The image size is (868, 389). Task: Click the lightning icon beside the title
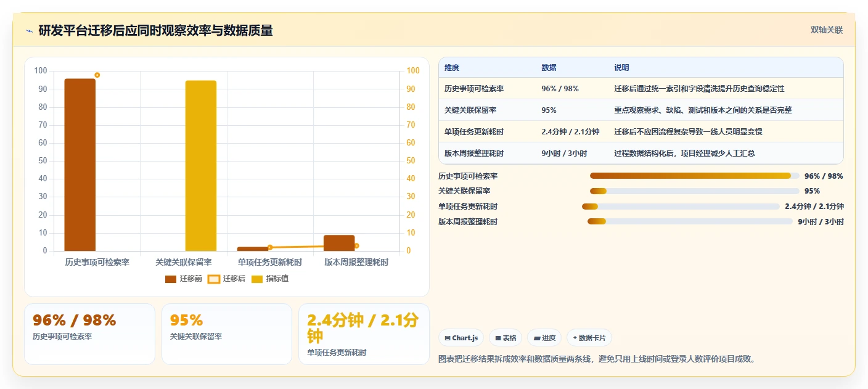(x=30, y=31)
